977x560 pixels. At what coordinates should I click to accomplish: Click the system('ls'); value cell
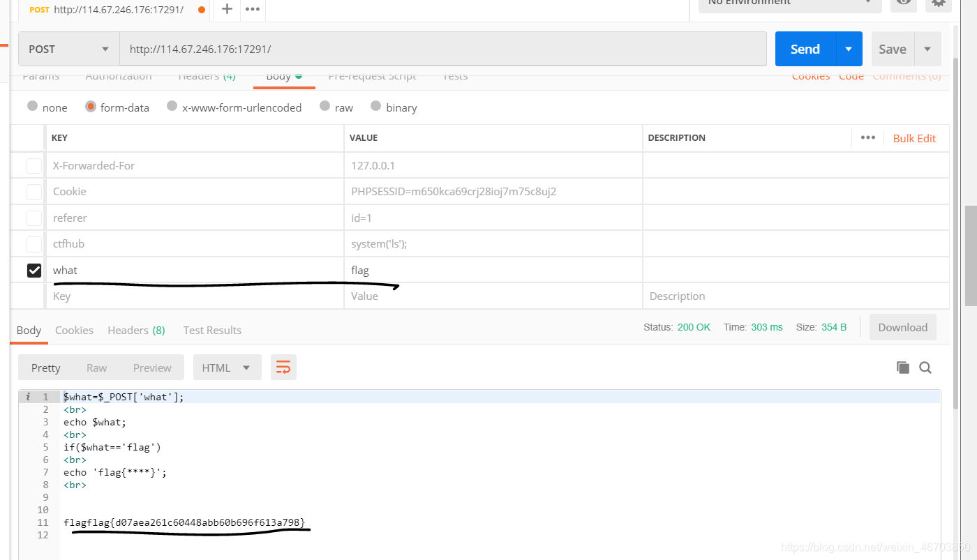pyautogui.click(x=493, y=244)
